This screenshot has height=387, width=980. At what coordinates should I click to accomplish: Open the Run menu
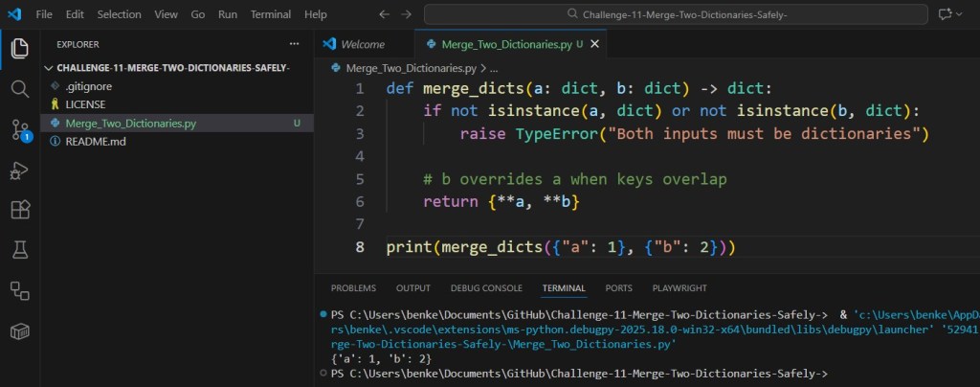(x=228, y=14)
